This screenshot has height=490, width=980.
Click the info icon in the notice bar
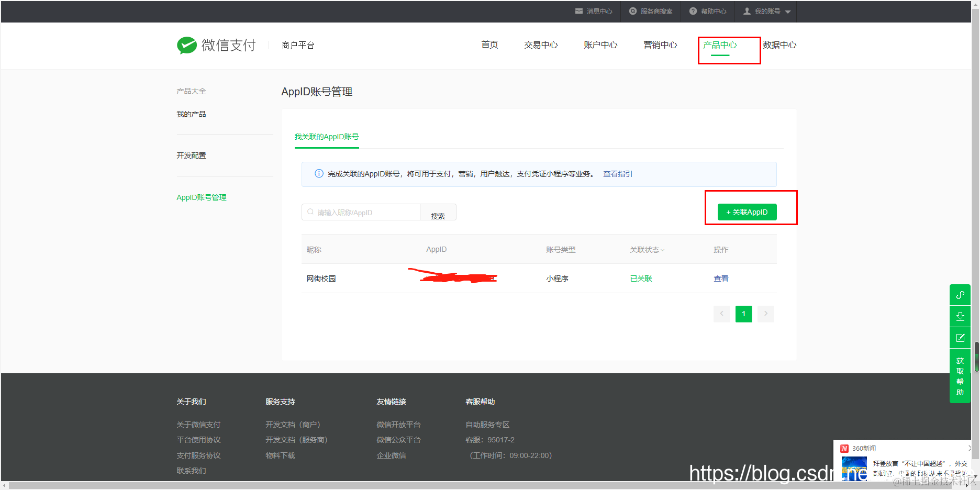(319, 173)
